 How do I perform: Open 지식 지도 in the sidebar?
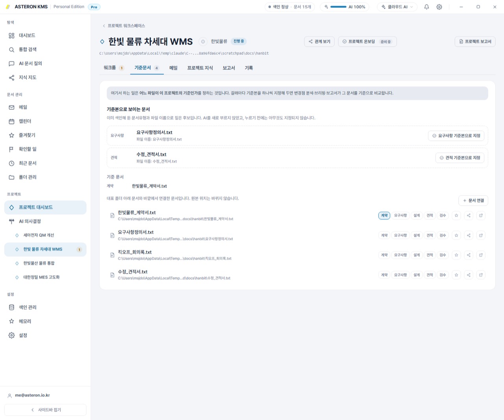click(x=45, y=78)
